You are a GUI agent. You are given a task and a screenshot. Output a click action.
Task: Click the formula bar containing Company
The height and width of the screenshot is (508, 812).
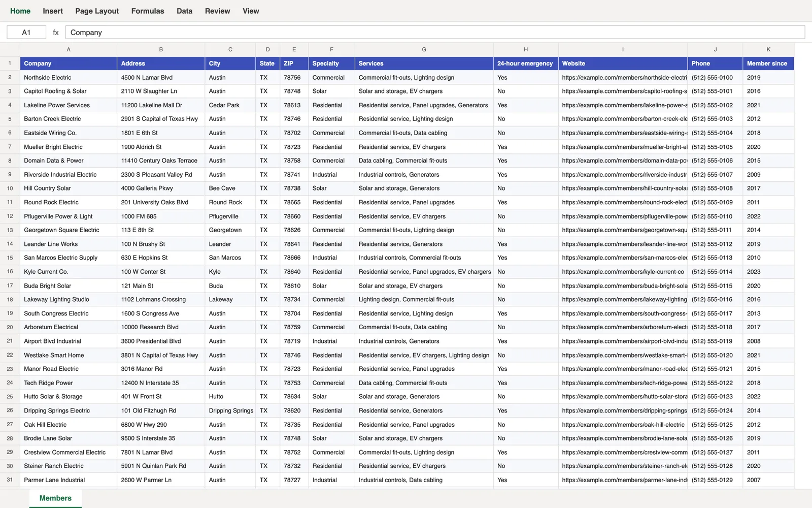pyautogui.click(x=435, y=33)
